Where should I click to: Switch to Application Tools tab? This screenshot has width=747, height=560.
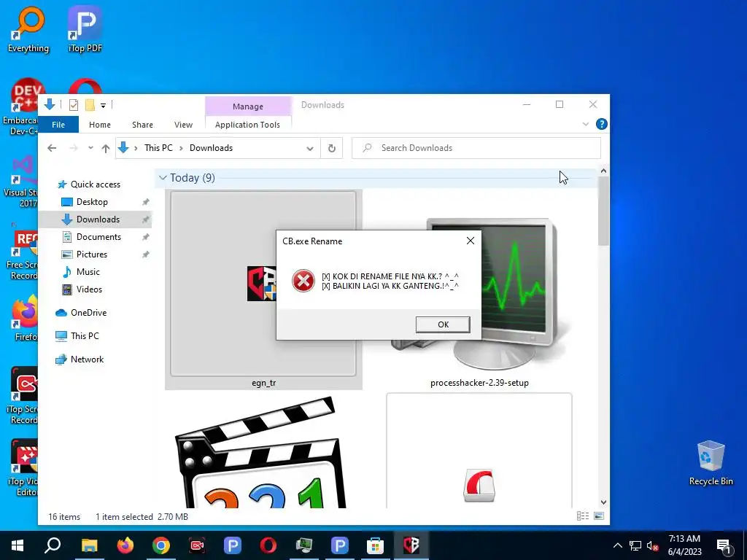pos(247,125)
